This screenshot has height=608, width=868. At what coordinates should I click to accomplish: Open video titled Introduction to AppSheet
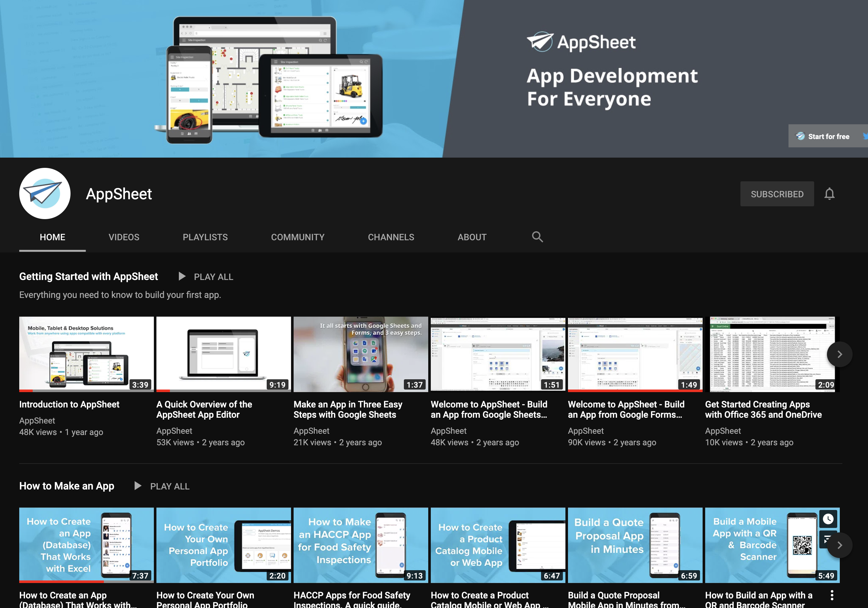[69, 404]
